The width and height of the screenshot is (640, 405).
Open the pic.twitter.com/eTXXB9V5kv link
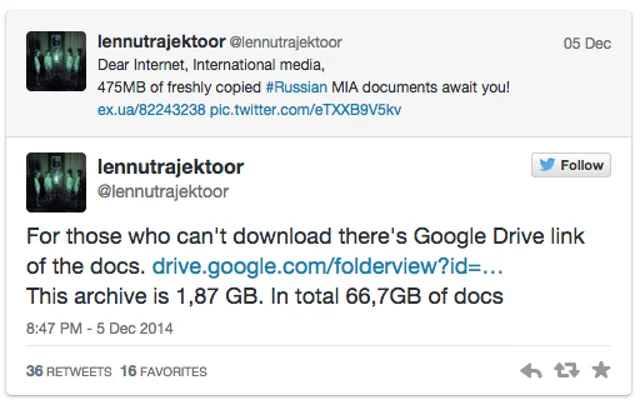(305, 110)
